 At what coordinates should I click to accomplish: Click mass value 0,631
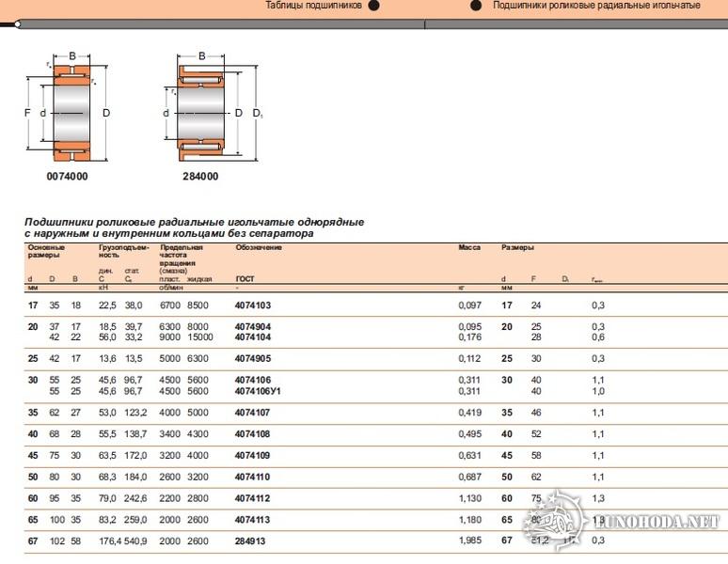coord(470,456)
